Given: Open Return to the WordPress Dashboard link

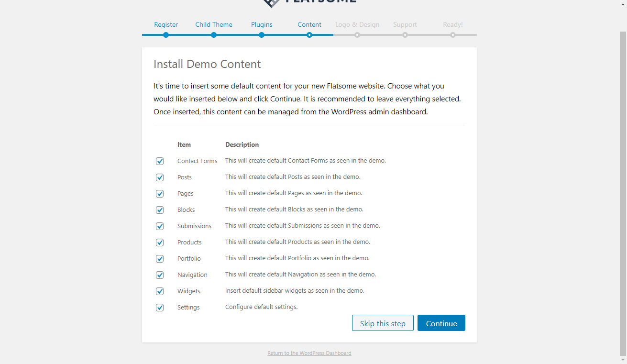Looking at the screenshot, I should pos(309,353).
